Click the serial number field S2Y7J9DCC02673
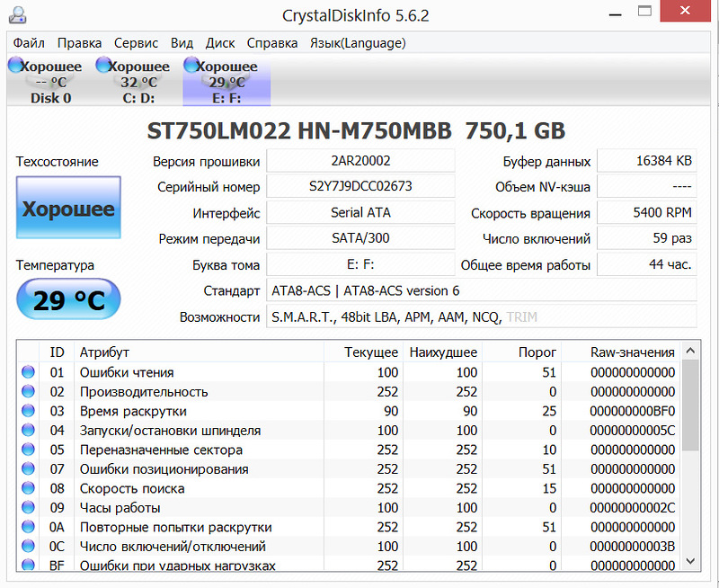 click(361, 187)
